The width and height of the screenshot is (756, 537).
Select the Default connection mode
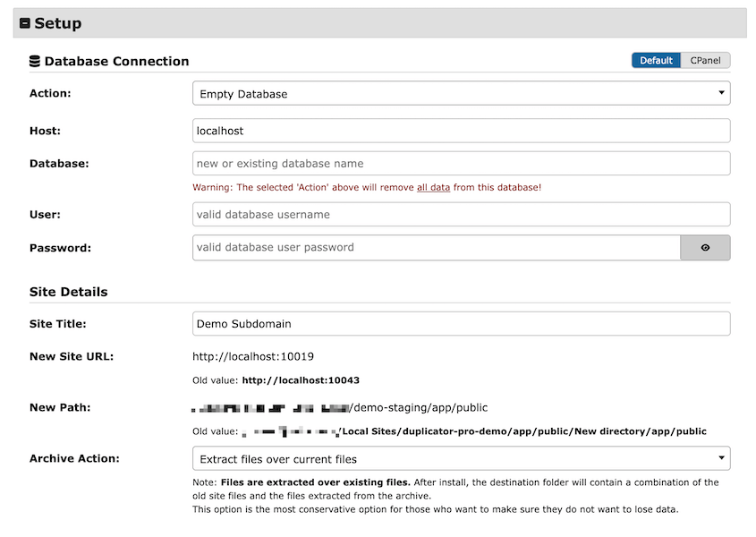[x=655, y=60]
